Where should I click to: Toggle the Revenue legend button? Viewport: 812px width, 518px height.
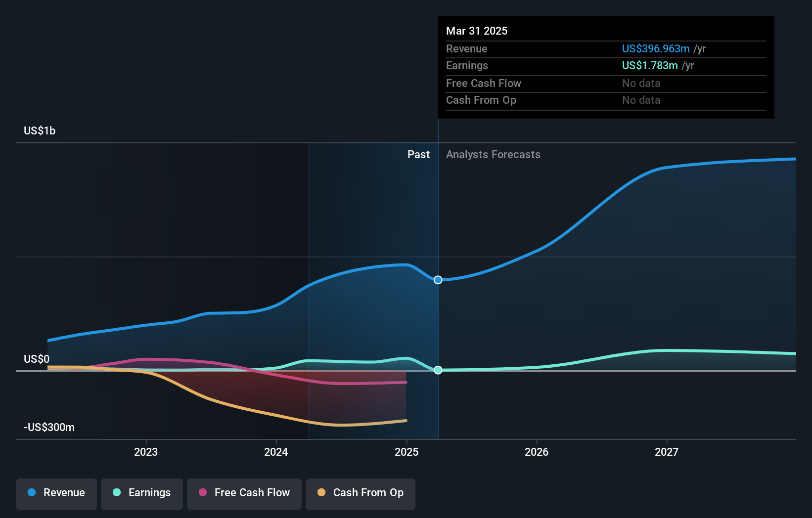pos(56,494)
